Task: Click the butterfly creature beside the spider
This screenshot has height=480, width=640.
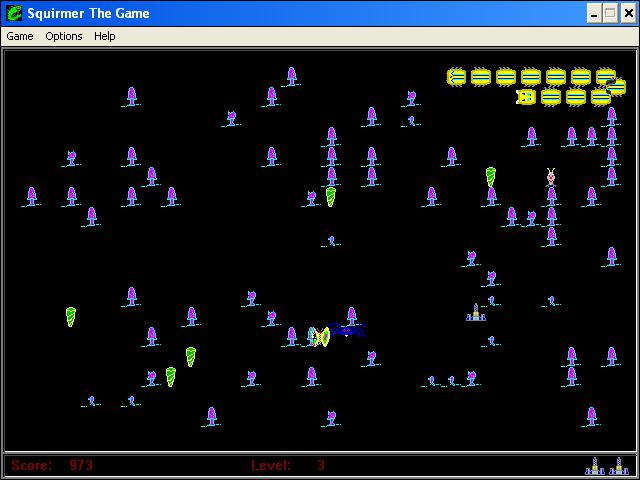Action: pos(322,337)
